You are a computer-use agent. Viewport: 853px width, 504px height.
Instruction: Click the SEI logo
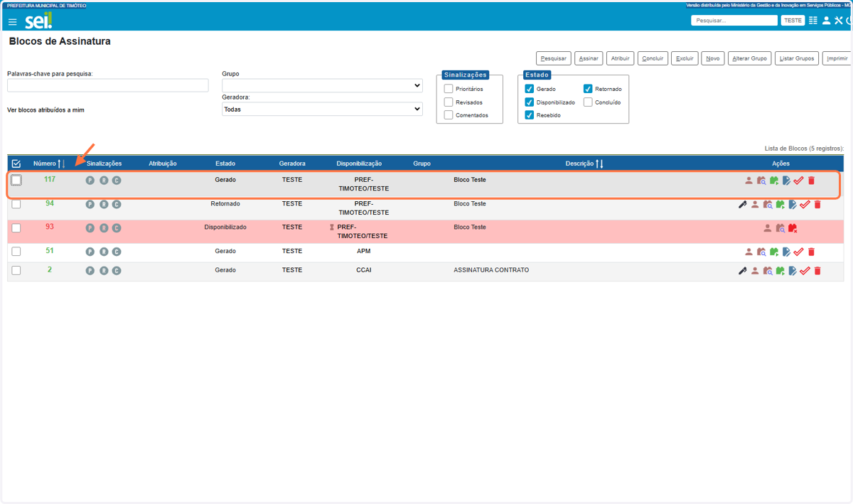38,21
